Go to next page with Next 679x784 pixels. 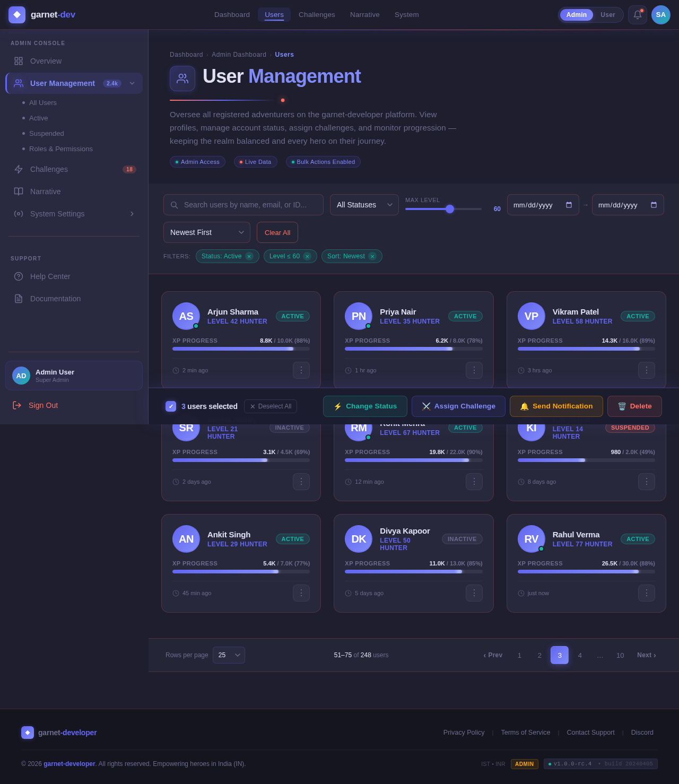647,655
